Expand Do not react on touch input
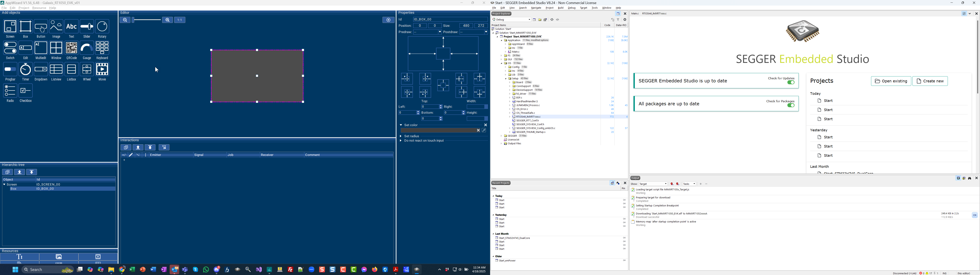 [x=401, y=141]
